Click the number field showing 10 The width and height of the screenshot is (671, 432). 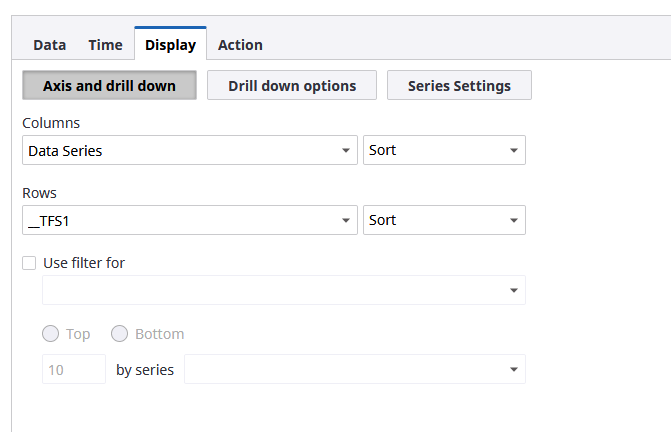point(73,369)
